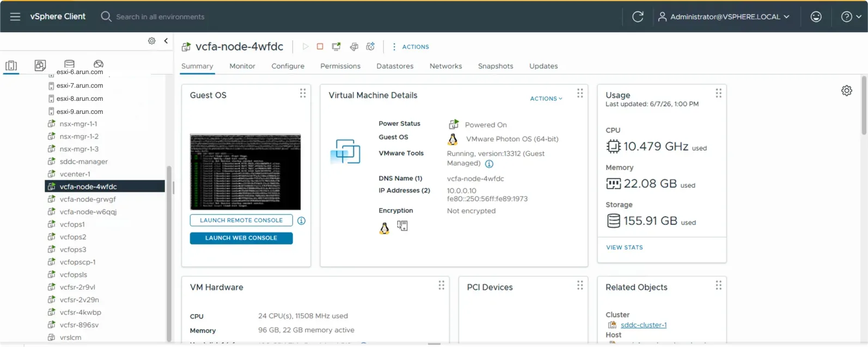Open the feedback smiley icon
This screenshot has width=868, height=347.
click(x=816, y=17)
